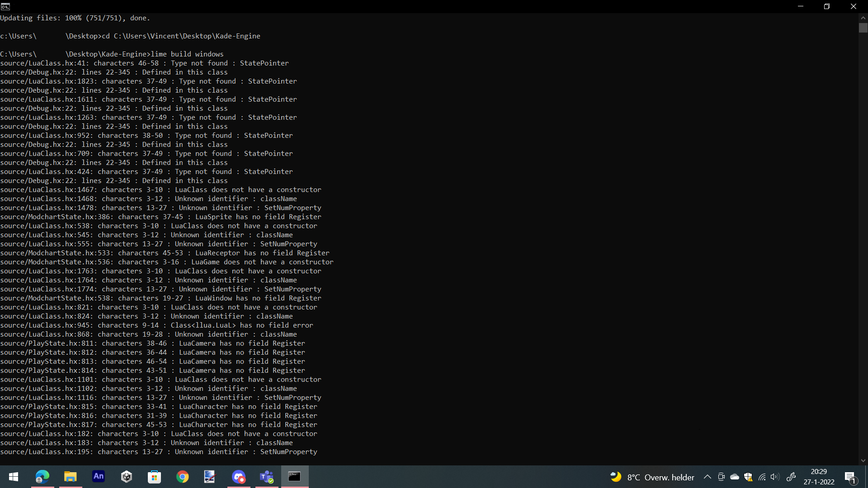Open Microsoft Teams from the taskbar
The image size is (868, 488).
point(267,477)
